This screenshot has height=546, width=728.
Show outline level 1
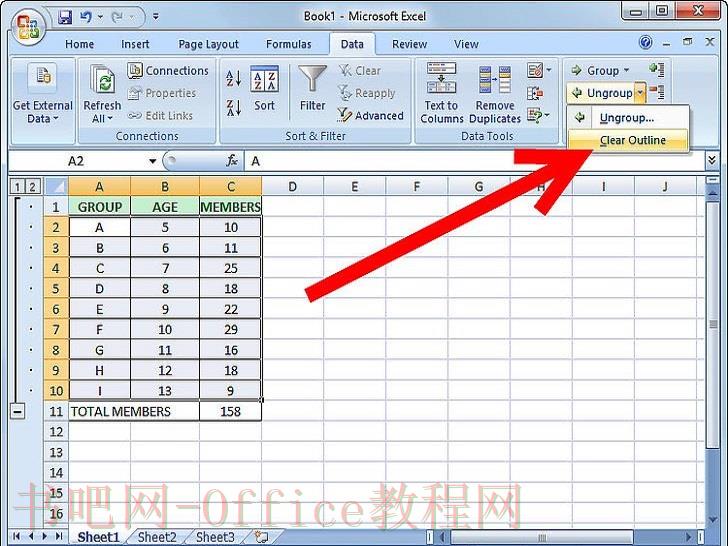pos(17,187)
